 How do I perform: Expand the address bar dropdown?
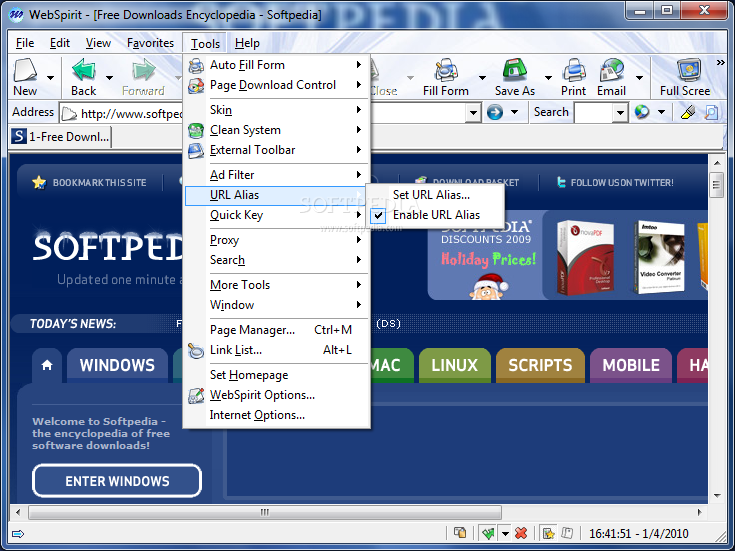pos(473,113)
